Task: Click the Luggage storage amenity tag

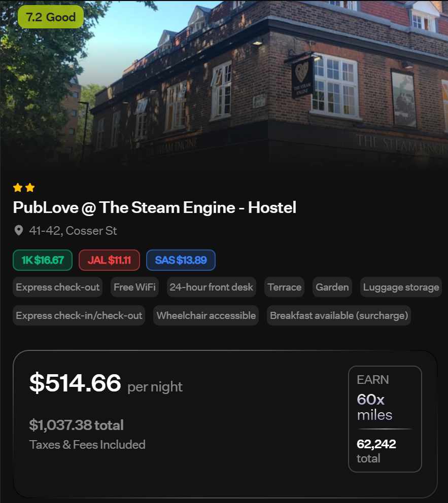Action: pos(401,287)
